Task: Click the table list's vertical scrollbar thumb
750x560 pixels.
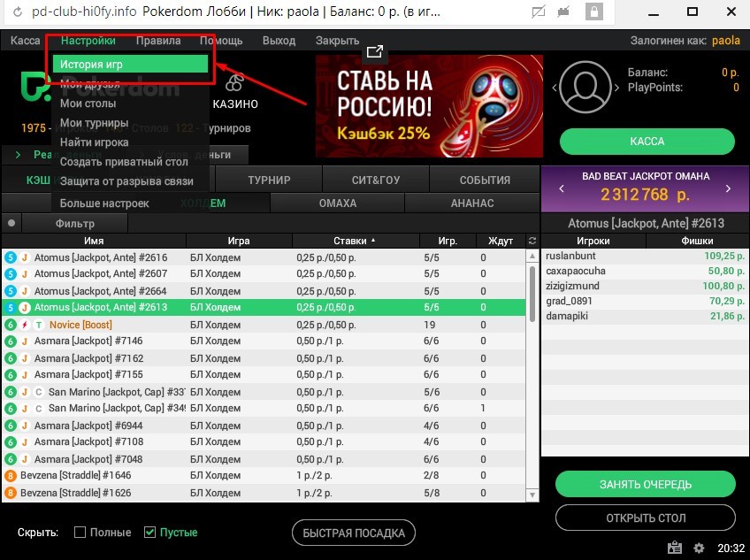Action: 532,293
